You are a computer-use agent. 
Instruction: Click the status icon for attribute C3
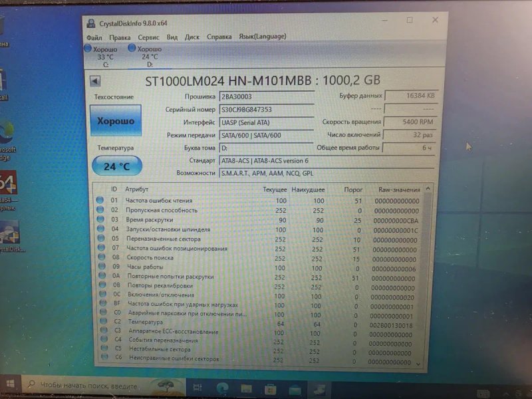tap(104, 329)
